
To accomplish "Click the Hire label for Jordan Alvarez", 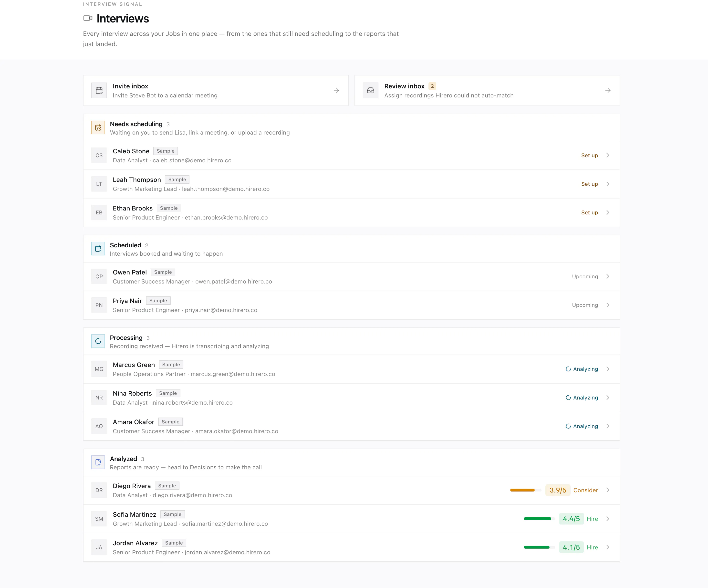I will (592, 547).
